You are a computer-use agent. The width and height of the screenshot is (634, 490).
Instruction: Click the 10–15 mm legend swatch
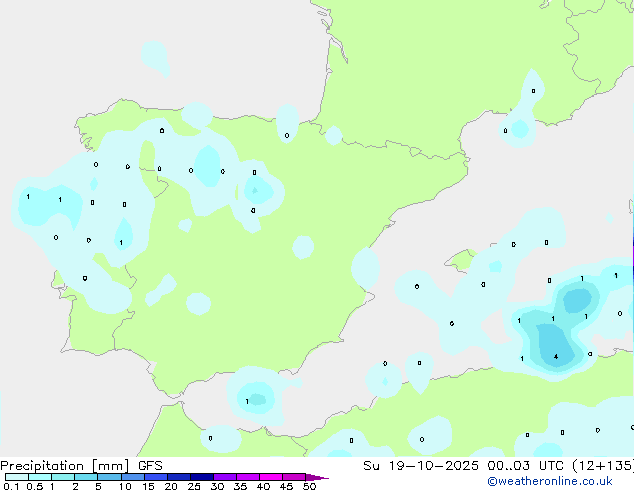pyautogui.click(x=132, y=477)
